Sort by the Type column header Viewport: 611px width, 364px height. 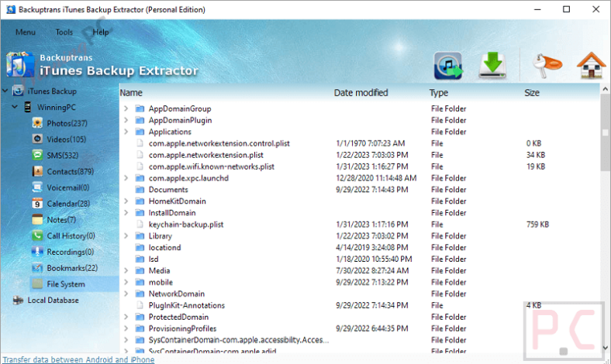[x=439, y=93]
